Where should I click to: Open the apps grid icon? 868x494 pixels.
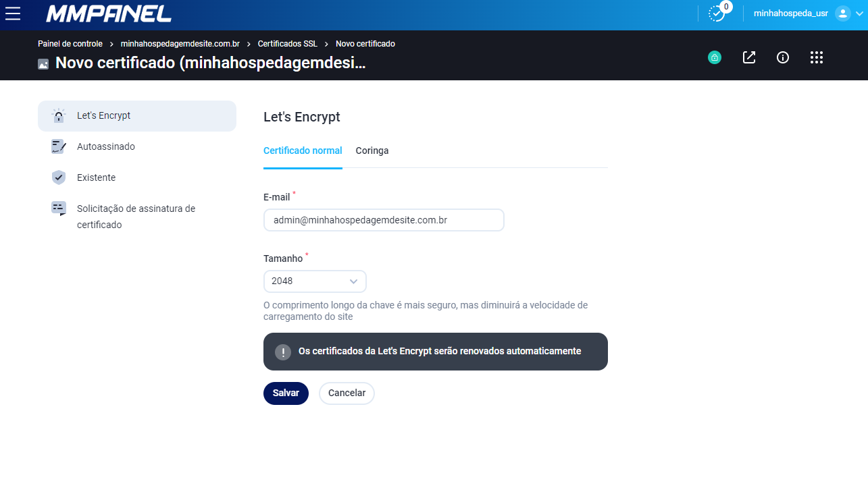817,58
